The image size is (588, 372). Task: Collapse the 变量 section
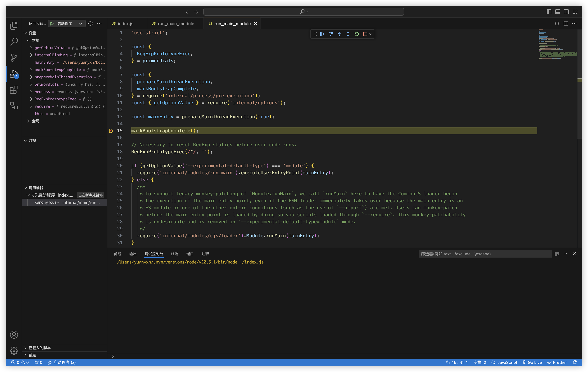25,33
